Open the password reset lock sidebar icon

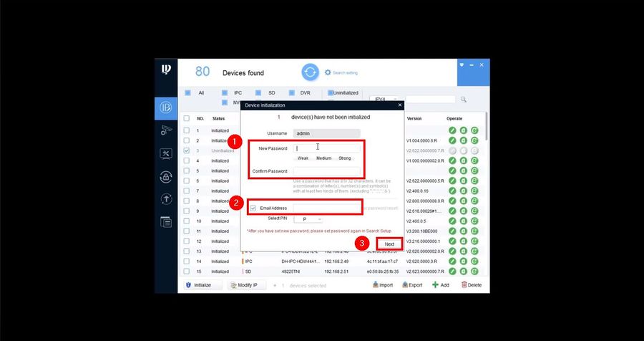(x=166, y=177)
